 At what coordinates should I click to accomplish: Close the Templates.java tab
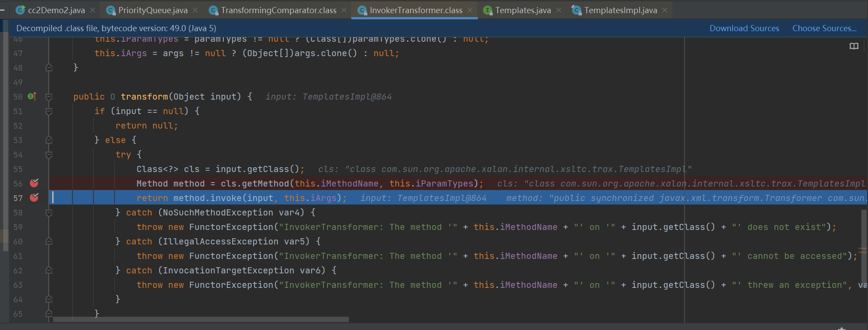[559, 10]
